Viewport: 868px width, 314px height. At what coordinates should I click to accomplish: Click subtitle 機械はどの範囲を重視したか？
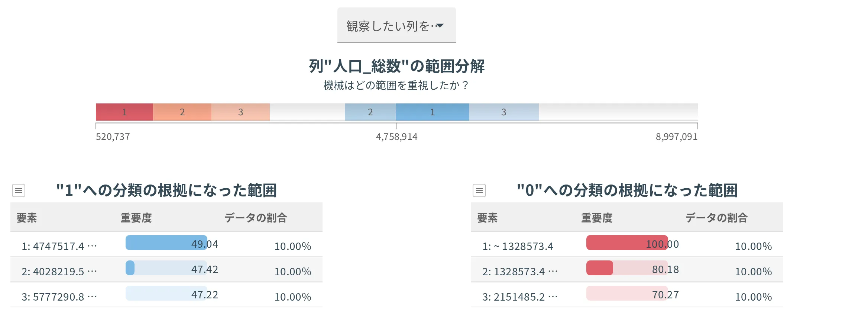pos(396,86)
